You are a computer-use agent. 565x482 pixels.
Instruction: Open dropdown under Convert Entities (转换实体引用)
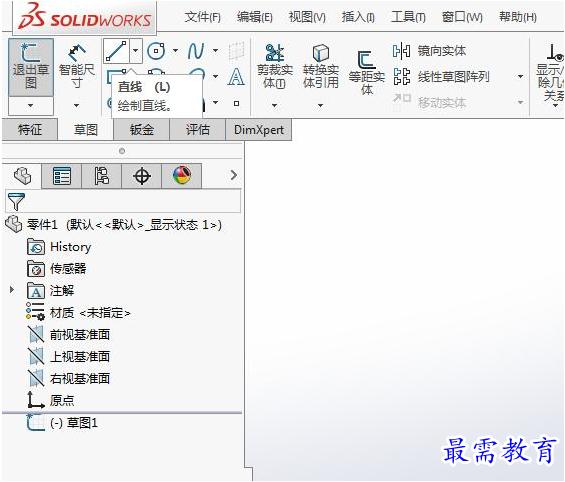point(320,106)
